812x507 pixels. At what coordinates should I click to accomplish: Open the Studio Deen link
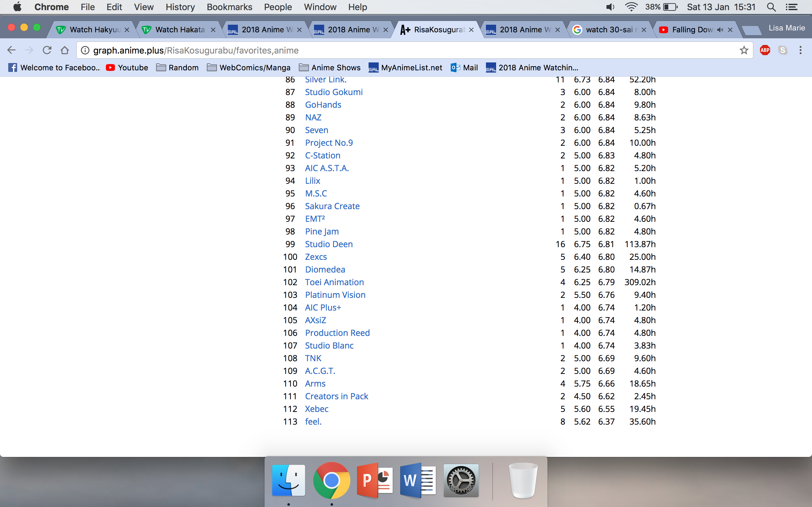(329, 244)
